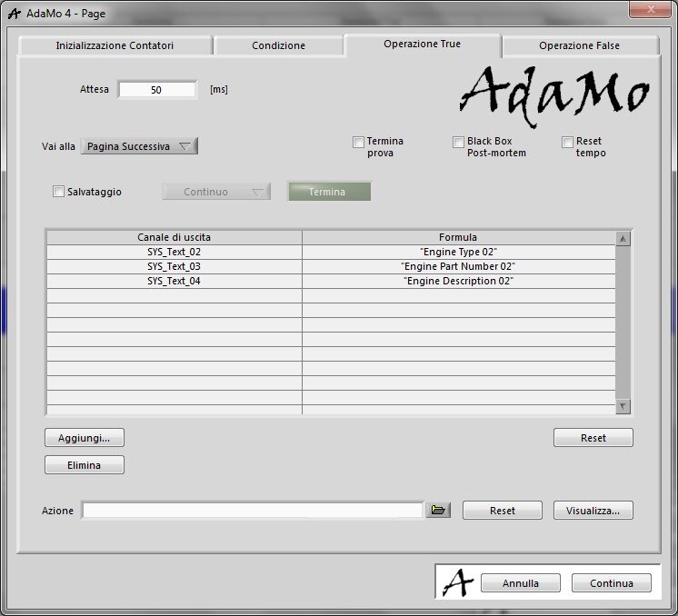This screenshot has height=616, width=678.
Task: Check the Reset tempo option
Action: 567,142
